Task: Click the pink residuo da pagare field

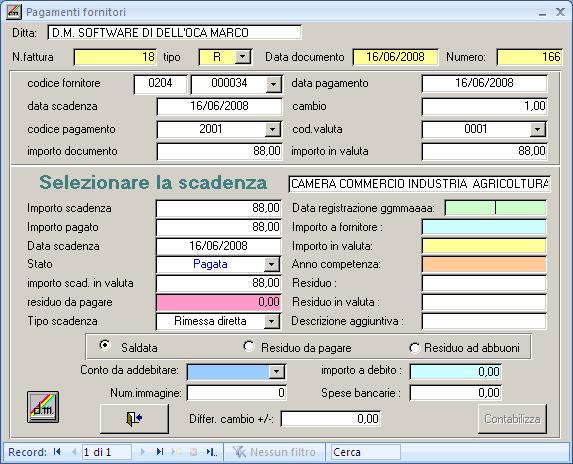Action: 219,303
